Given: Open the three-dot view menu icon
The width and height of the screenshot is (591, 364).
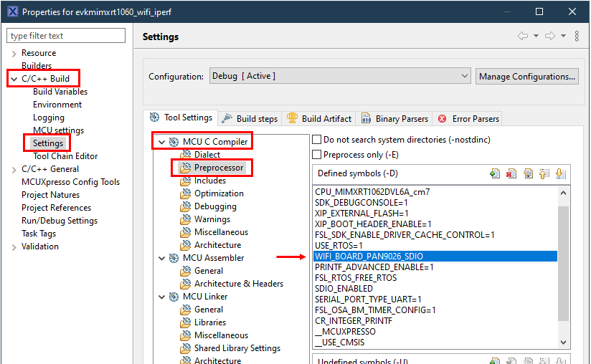Looking at the screenshot, I should pos(576,36).
